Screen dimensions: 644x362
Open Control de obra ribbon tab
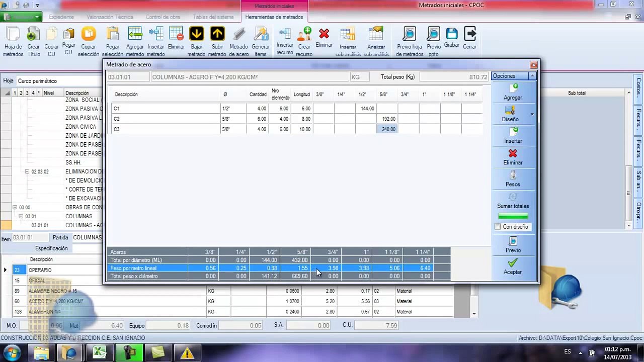(x=163, y=17)
